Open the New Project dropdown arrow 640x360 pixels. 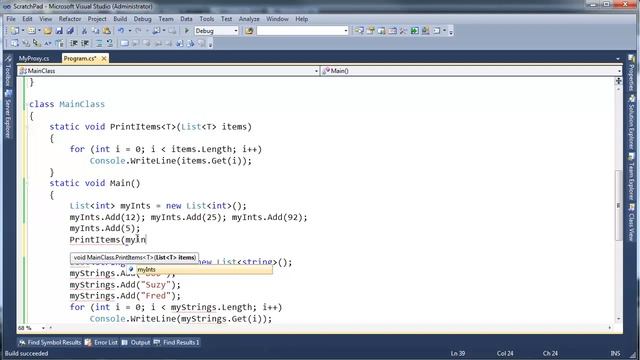23,31
